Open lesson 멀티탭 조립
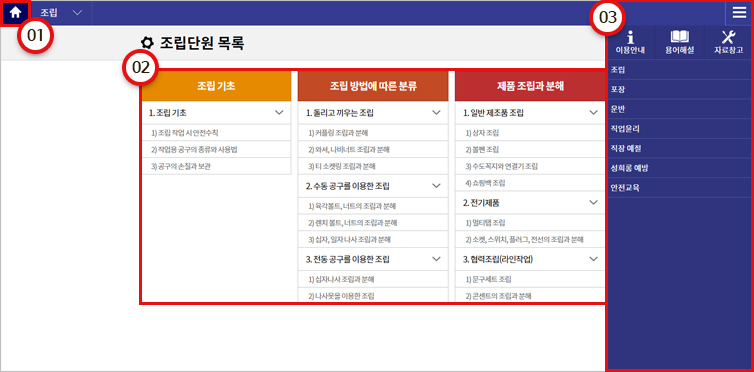754x372 pixels. pos(530,223)
